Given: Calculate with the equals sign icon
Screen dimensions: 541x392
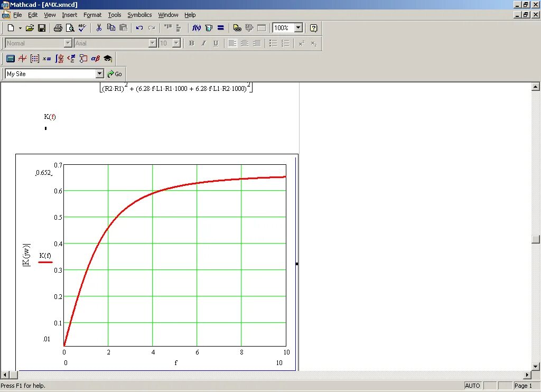Looking at the screenshot, I should tap(221, 28).
